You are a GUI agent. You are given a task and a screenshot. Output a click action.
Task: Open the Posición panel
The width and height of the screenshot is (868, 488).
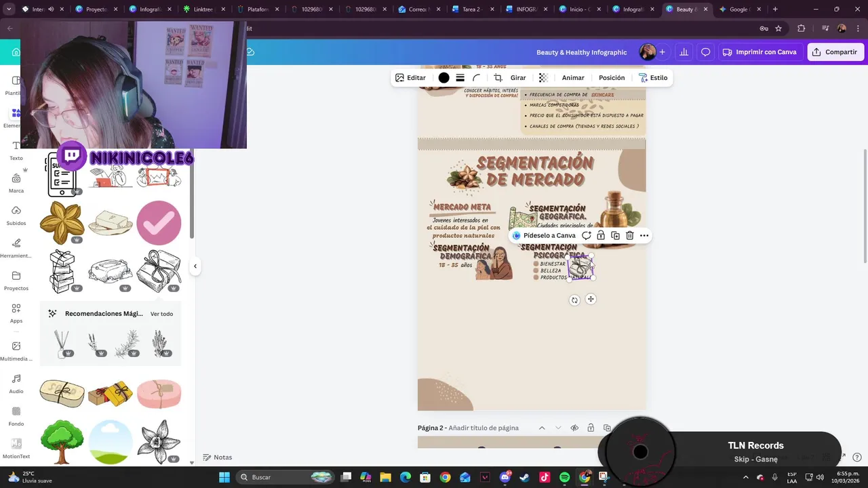coord(612,78)
